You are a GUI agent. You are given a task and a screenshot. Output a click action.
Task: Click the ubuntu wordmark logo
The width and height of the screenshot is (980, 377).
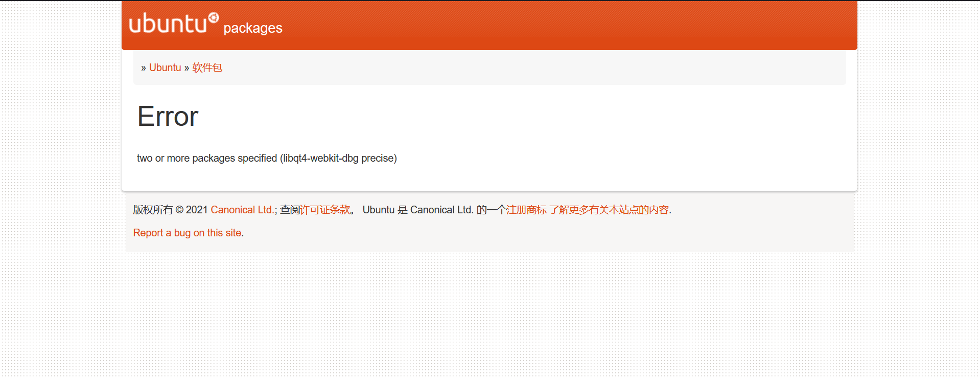point(168,24)
